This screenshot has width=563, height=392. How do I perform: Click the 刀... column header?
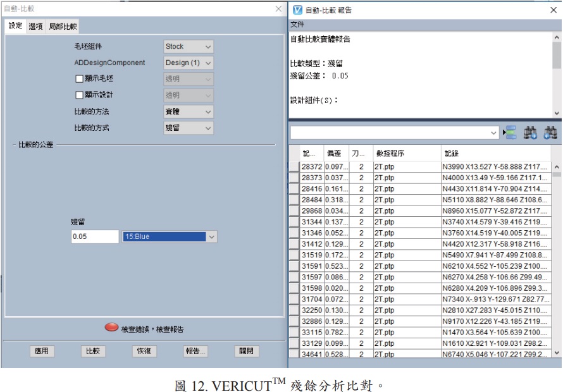[361, 153]
